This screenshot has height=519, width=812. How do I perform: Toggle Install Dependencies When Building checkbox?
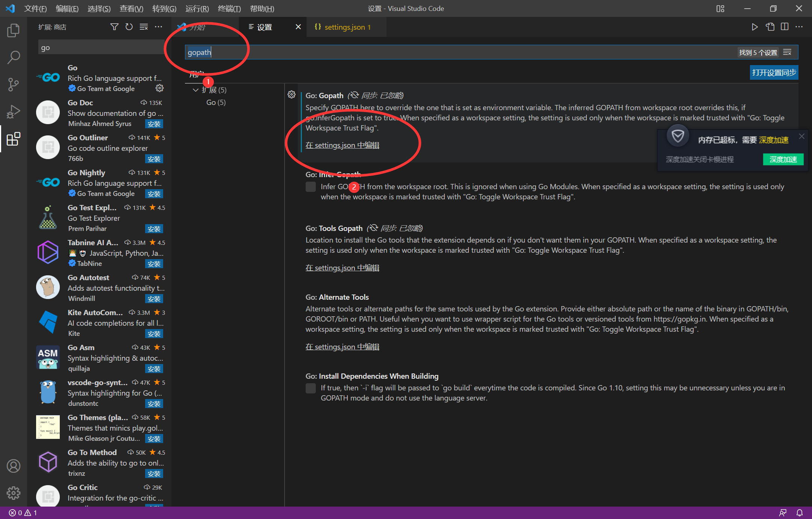click(x=311, y=388)
